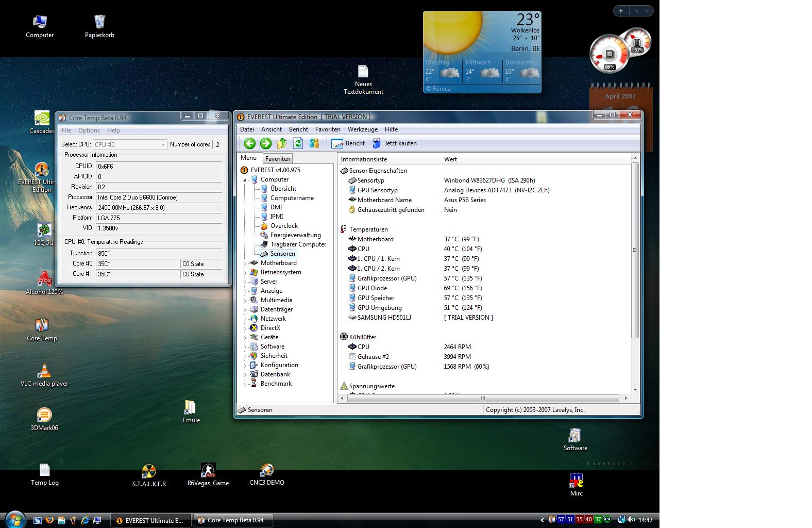Open the Select CPU dropdown in Core Temp

coord(129,145)
